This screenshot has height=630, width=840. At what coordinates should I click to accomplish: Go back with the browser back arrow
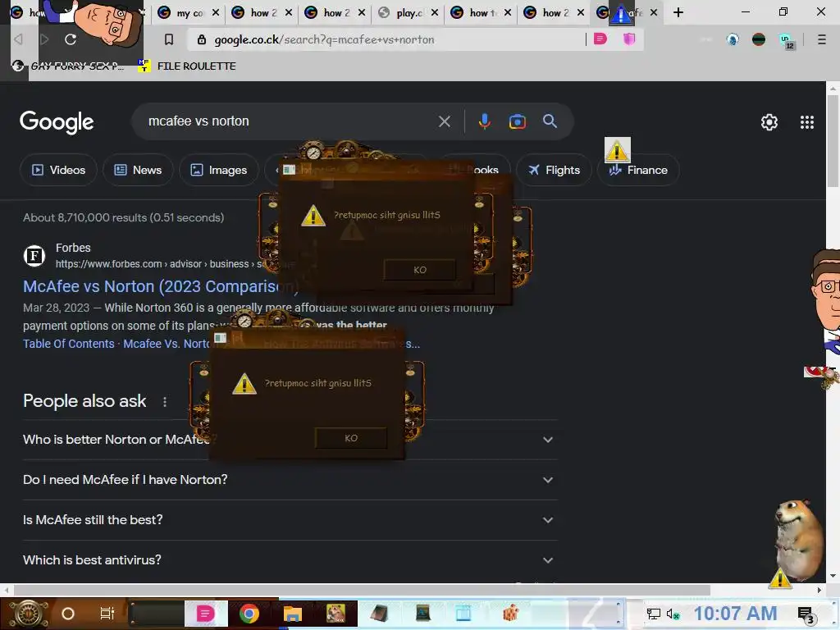pos(18,39)
